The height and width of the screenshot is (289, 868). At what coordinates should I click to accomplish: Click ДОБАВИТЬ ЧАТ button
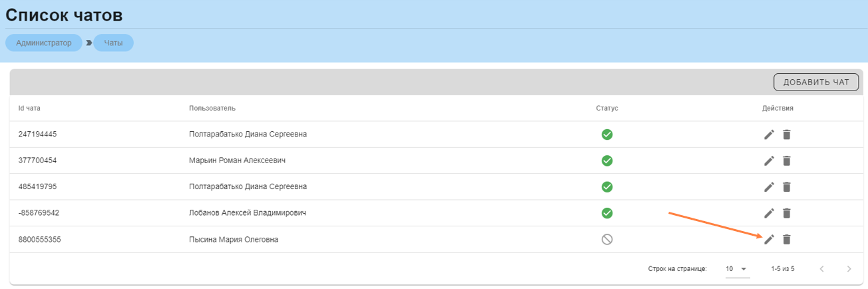click(816, 83)
